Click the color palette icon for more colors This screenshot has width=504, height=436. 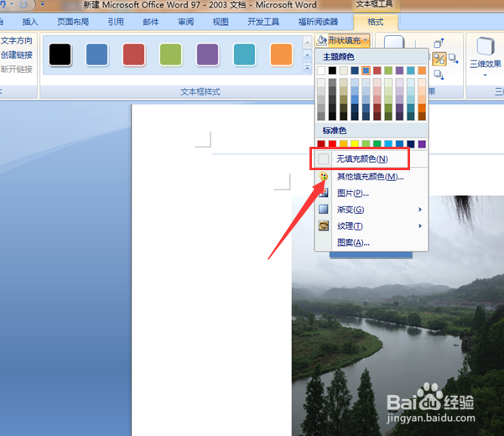(x=324, y=176)
